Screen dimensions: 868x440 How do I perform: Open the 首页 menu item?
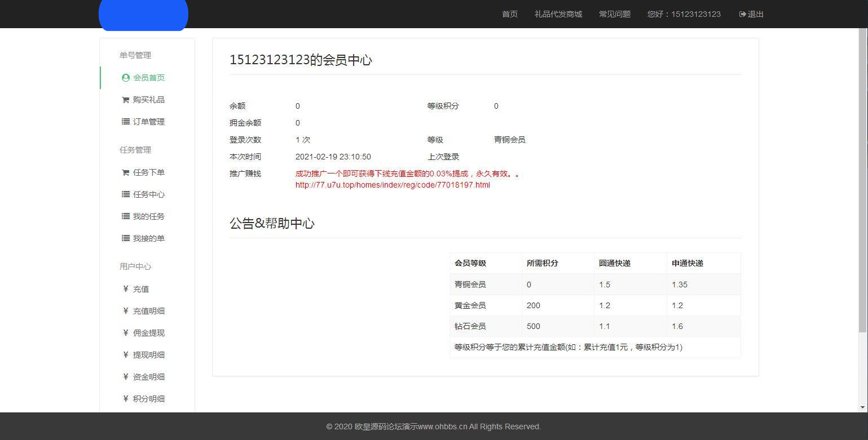pos(509,14)
